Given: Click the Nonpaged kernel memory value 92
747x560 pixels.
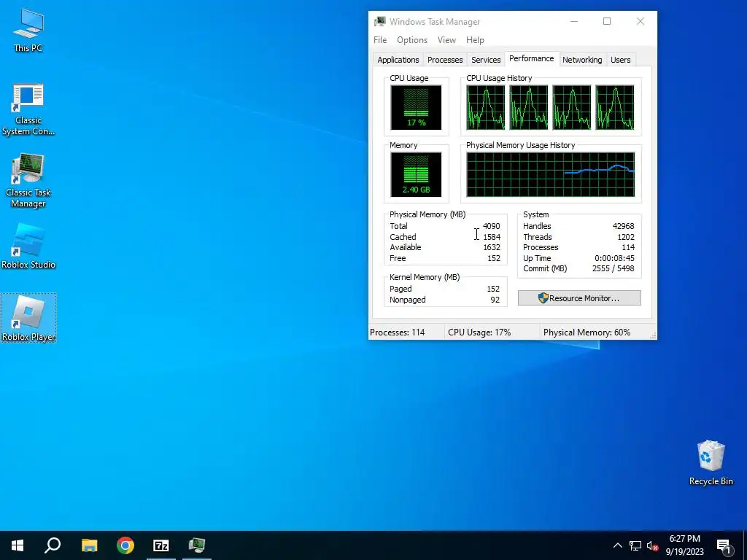Looking at the screenshot, I should (495, 300).
